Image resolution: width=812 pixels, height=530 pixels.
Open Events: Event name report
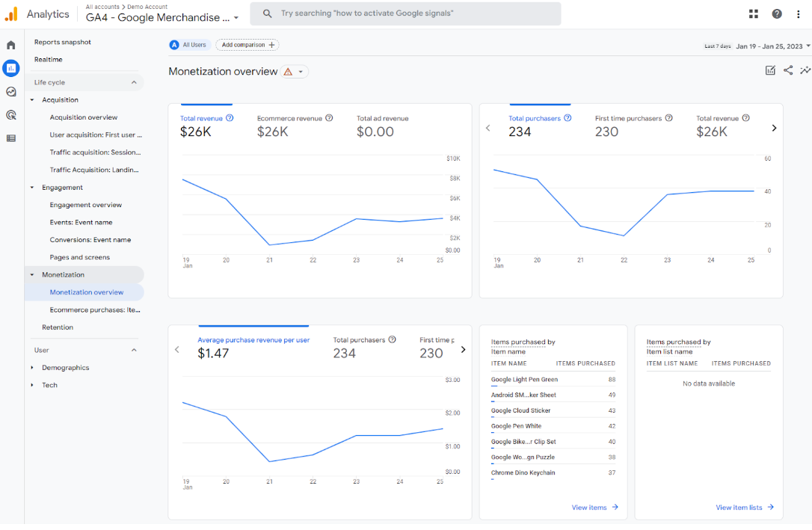pyautogui.click(x=81, y=223)
